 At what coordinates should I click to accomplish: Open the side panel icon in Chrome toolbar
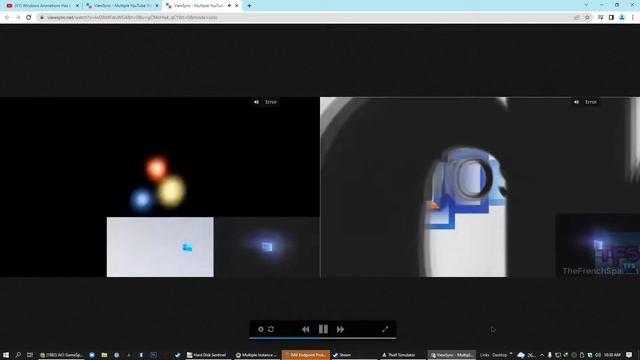point(611,18)
